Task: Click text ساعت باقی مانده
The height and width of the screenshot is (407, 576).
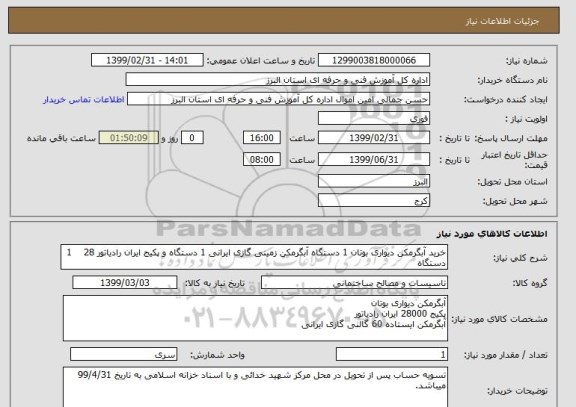Action: [61, 138]
